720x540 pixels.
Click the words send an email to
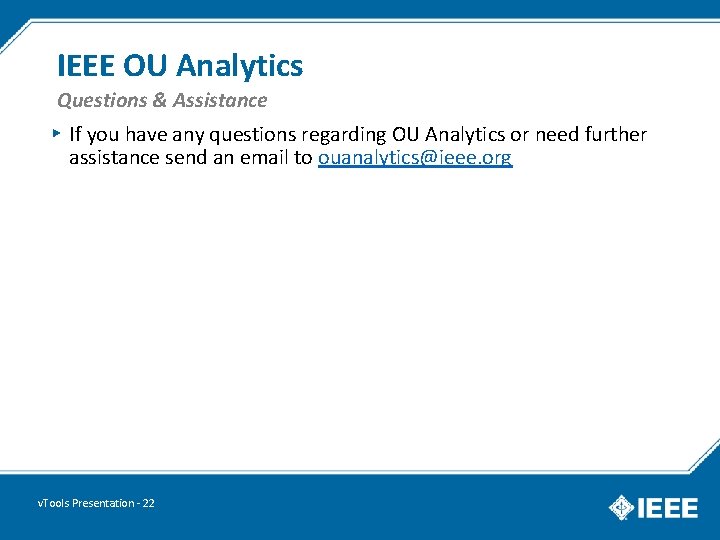pos(238,158)
